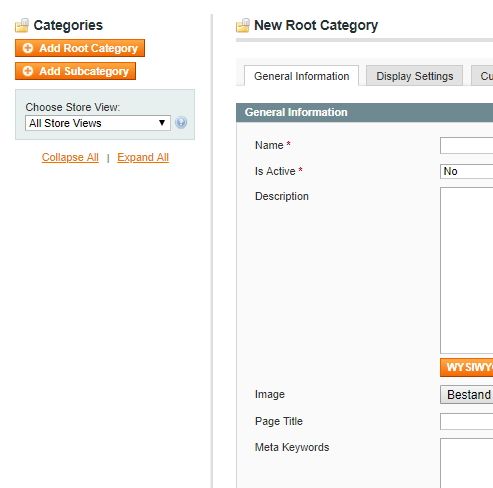Click the Page Title input field
The width and height of the screenshot is (493, 488).
pyautogui.click(x=467, y=421)
